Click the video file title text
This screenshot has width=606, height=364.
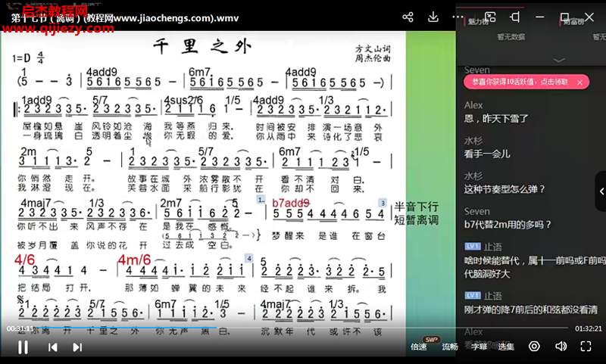point(124,17)
